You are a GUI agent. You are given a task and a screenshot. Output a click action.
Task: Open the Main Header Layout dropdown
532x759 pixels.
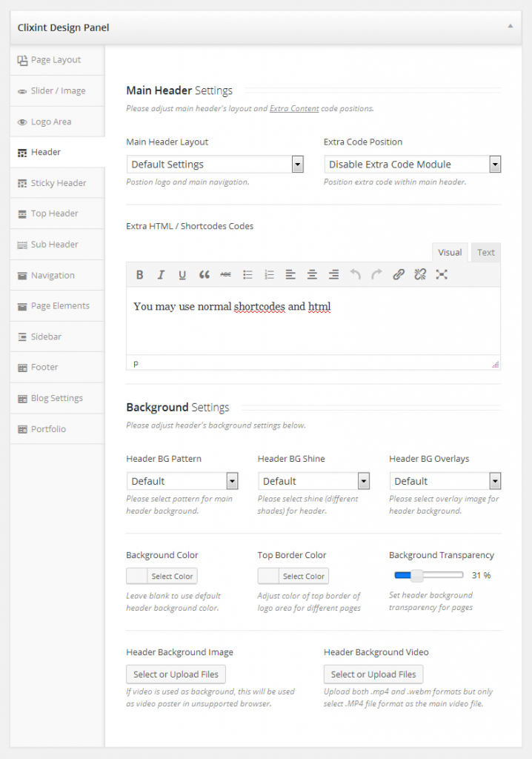(x=215, y=165)
